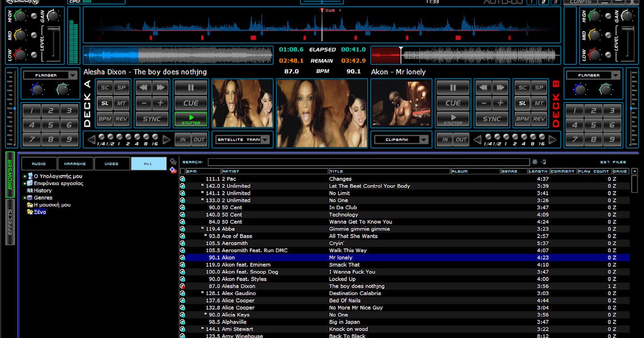
Task: Click the blue Flanger parameter knob on Deck A
Action: click(x=38, y=90)
